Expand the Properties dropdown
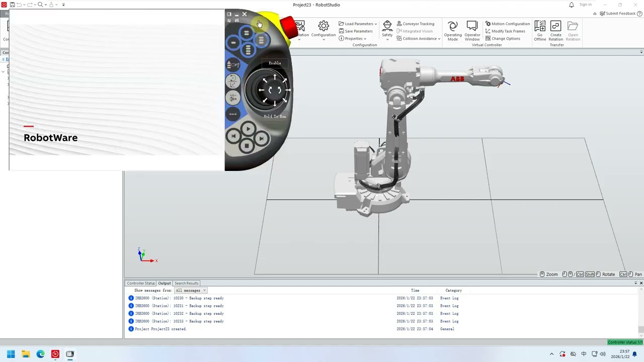Image resolution: width=644 pixels, height=362 pixels. (352, 39)
